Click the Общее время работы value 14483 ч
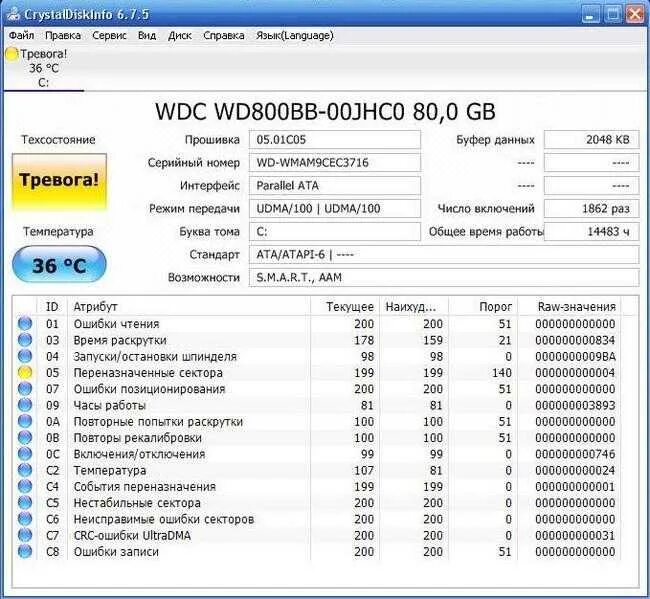 tap(592, 231)
